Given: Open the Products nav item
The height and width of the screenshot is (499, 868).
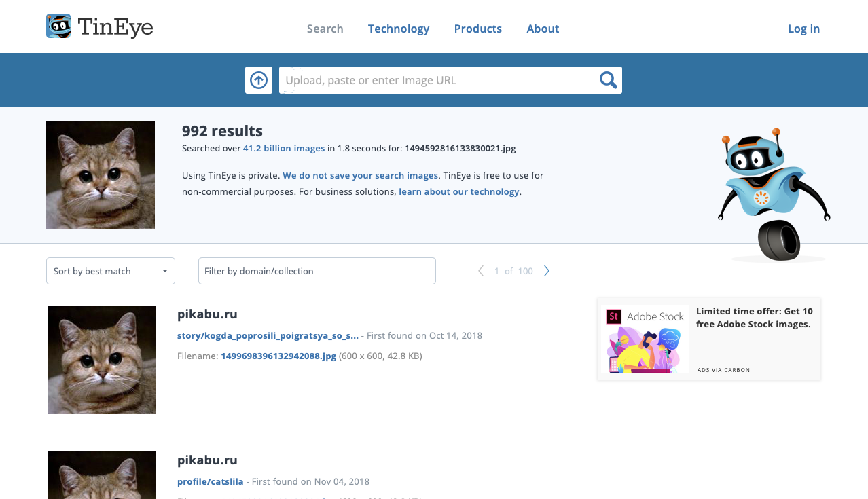Looking at the screenshot, I should [x=478, y=29].
